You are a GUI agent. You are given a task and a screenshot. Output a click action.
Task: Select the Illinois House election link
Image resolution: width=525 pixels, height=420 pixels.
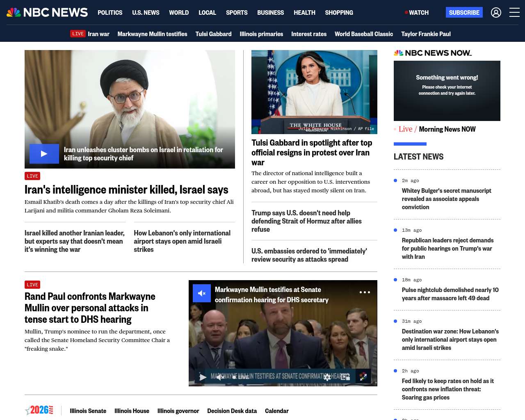pos(132,411)
